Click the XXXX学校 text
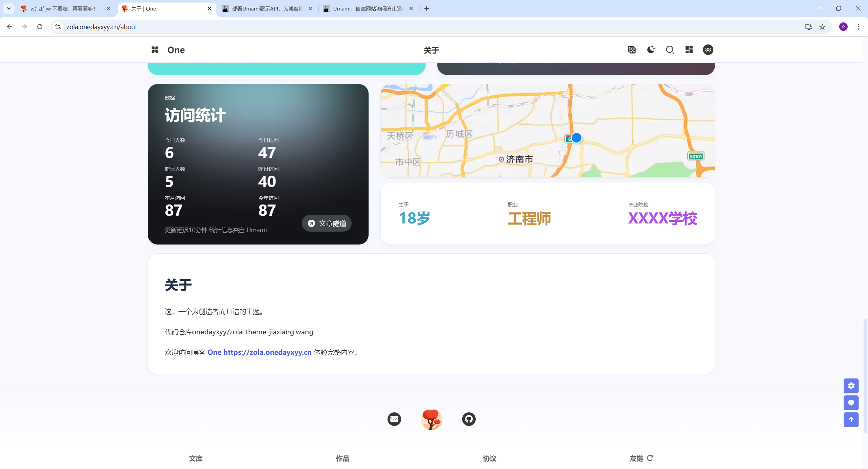 (663, 218)
